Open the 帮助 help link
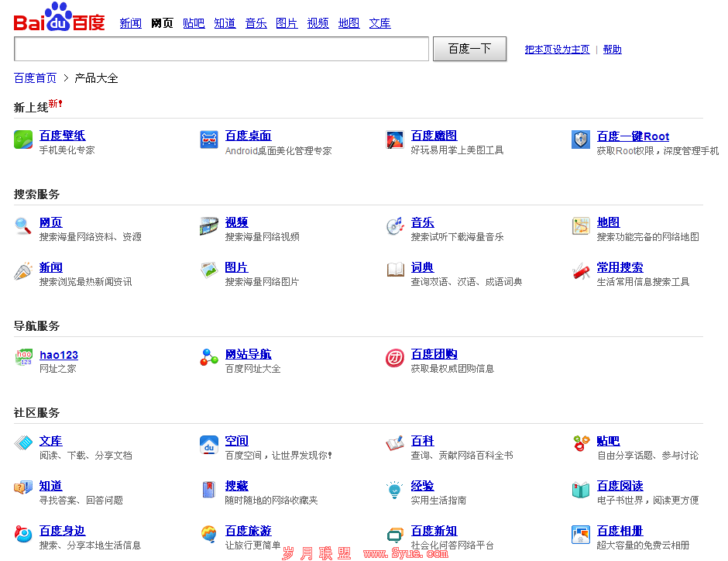The height and width of the screenshot is (561, 728). pyautogui.click(x=613, y=50)
